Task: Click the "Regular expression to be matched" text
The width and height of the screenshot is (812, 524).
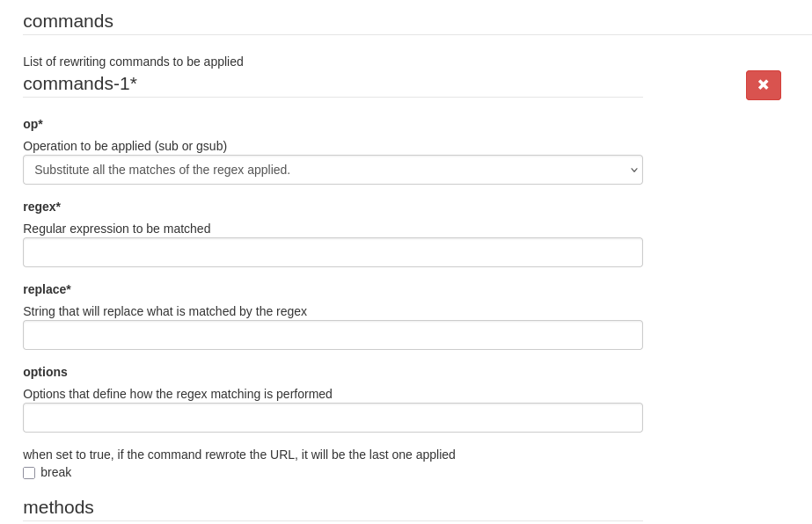Action: point(117,229)
